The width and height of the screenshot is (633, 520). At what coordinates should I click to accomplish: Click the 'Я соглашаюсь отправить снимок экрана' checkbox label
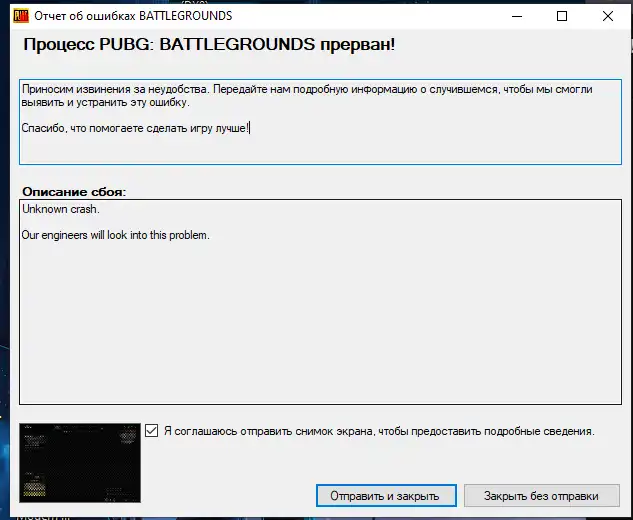coord(379,431)
